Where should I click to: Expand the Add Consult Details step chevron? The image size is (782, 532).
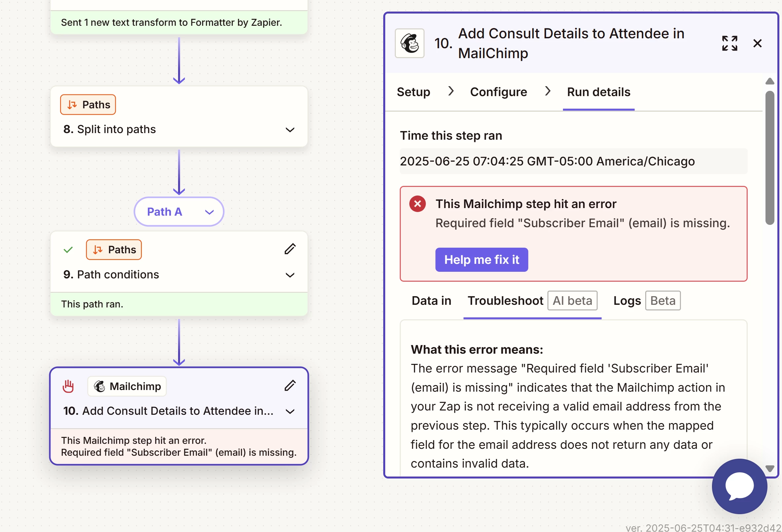pyautogui.click(x=290, y=411)
